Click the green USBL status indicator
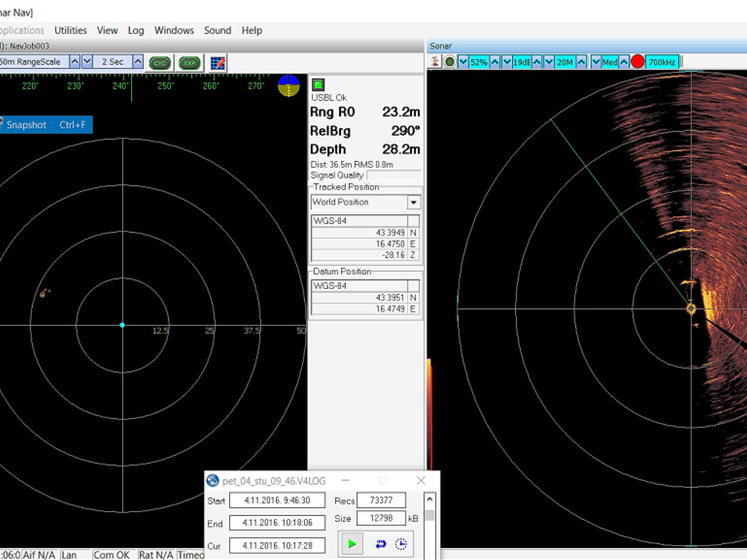The height and width of the screenshot is (560, 747). (318, 83)
